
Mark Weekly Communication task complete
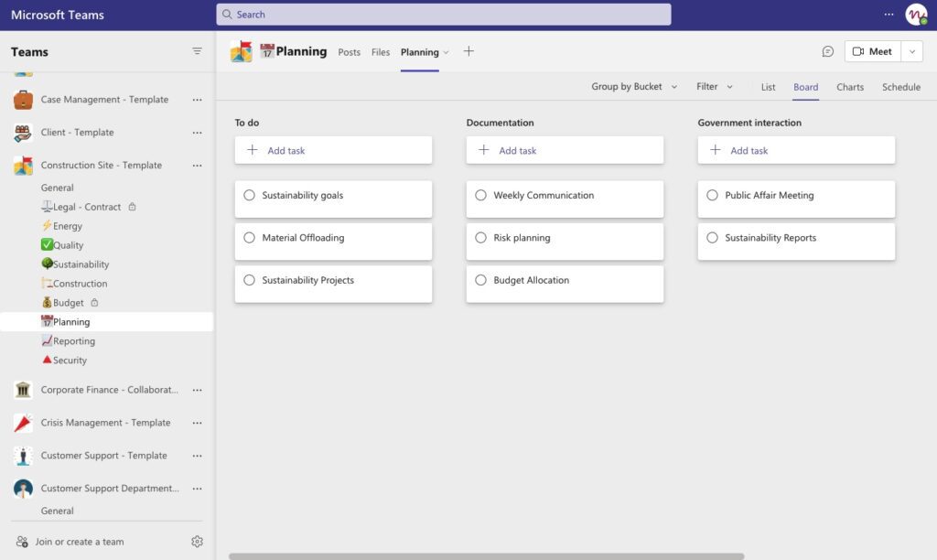481,196
